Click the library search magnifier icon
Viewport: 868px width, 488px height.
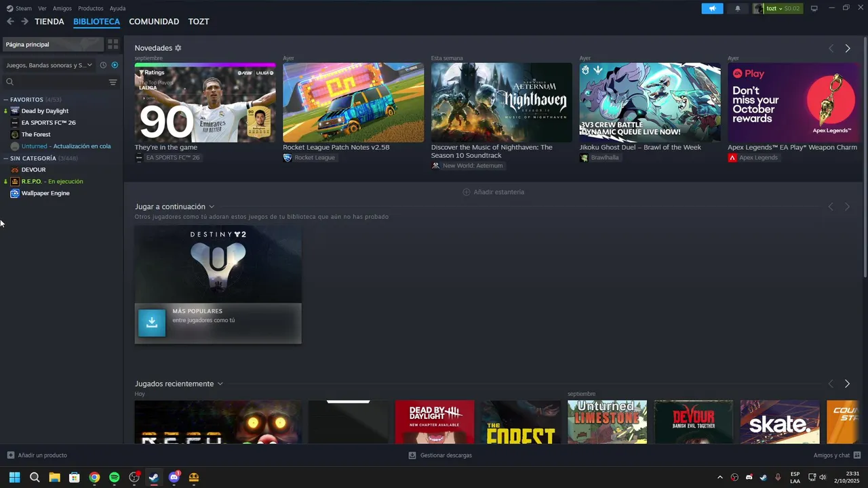click(x=9, y=82)
